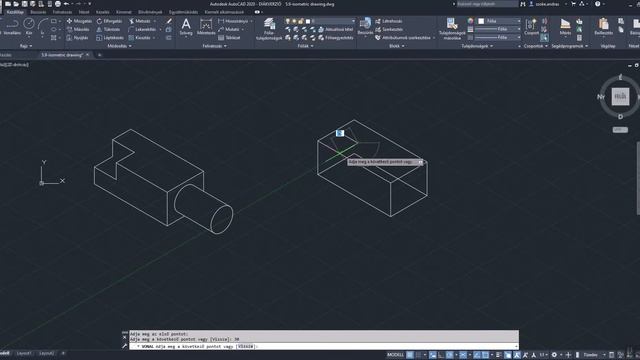Toggle Ortho mode in status bar

[x=441, y=355]
